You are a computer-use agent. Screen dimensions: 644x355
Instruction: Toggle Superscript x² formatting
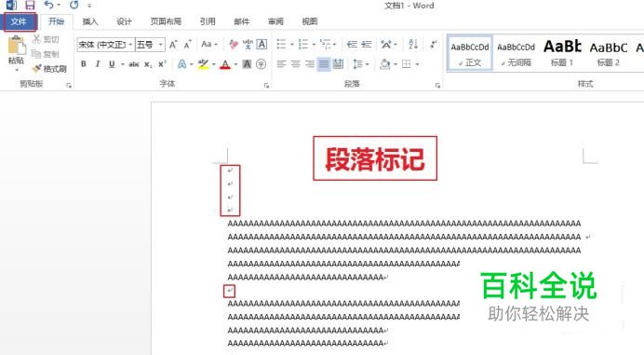[162, 64]
